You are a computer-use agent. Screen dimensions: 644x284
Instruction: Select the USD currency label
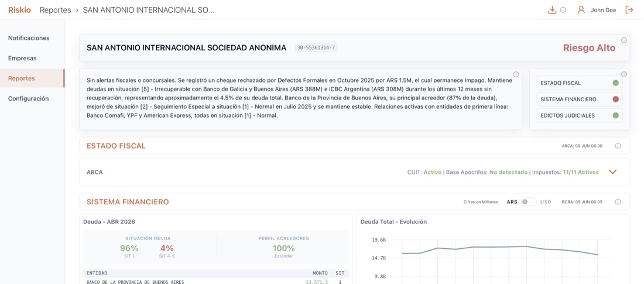[546, 202]
